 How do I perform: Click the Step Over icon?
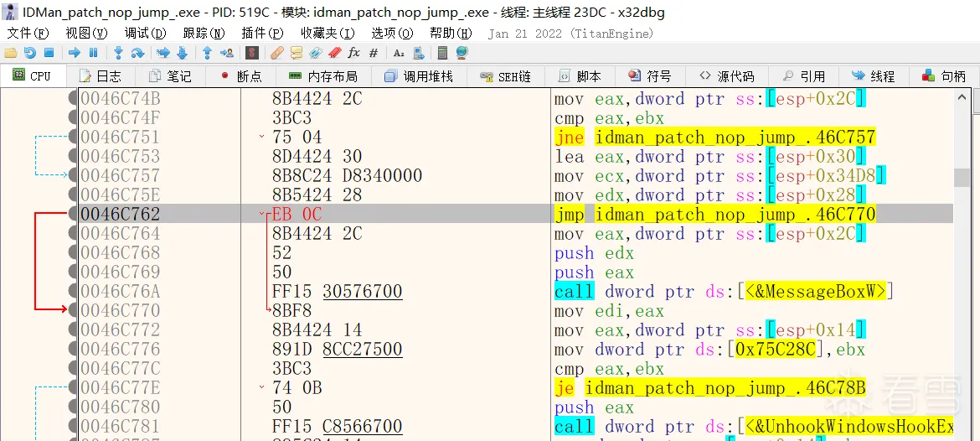(x=137, y=53)
